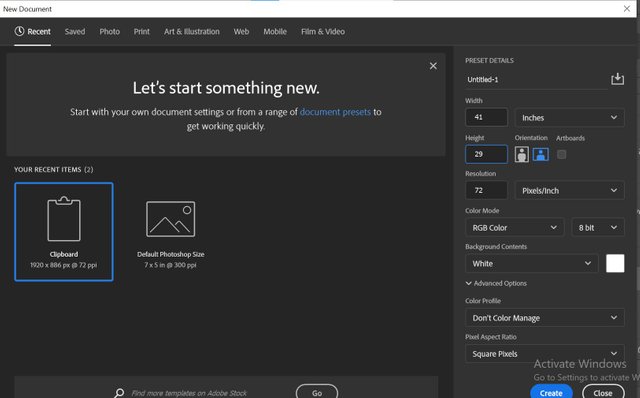The image size is (640, 398).
Task: Click the Close button
Action: click(603, 392)
